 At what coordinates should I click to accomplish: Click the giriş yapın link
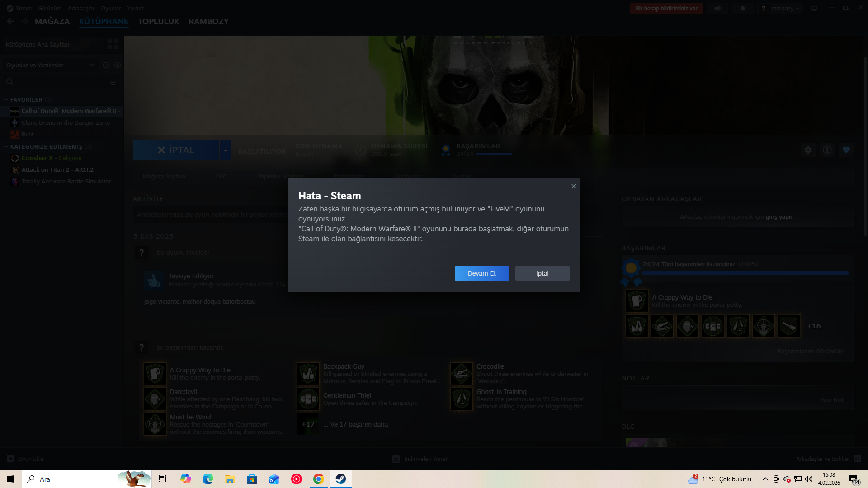779,217
